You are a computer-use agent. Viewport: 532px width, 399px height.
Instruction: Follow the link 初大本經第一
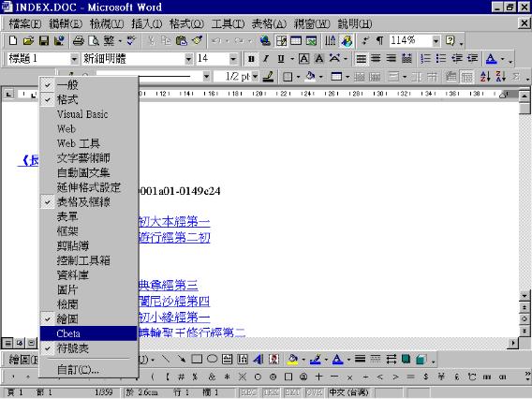[174, 222]
